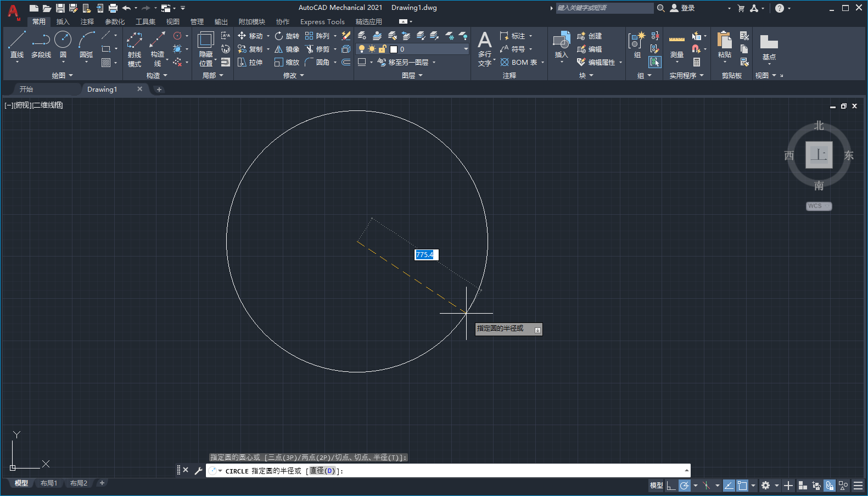Switch to the 开始 start tab
The width and height of the screenshot is (868, 496).
[x=26, y=89]
